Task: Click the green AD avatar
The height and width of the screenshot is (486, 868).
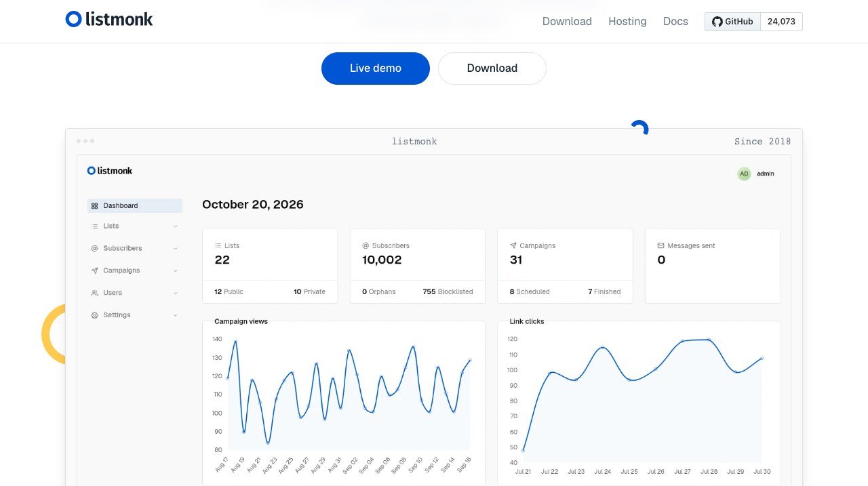Action: [x=744, y=174]
